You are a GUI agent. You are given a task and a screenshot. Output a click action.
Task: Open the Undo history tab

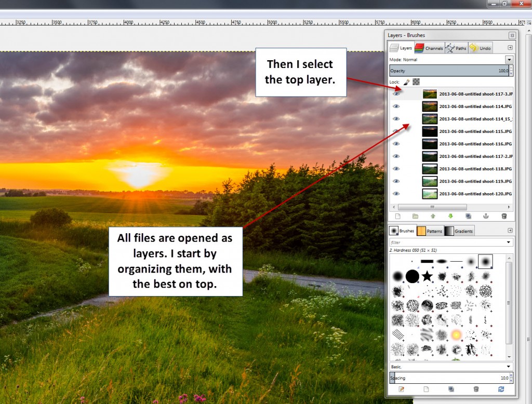coord(481,48)
